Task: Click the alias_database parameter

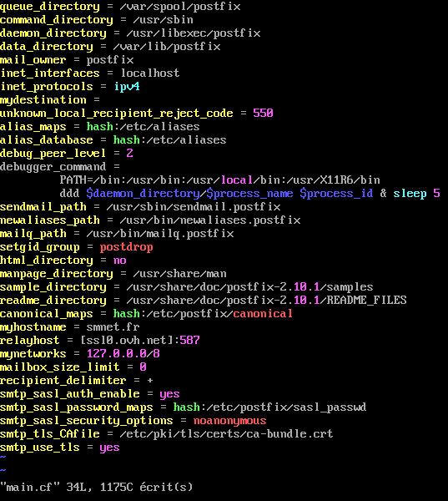Action: pyautogui.click(x=47, y=140)
